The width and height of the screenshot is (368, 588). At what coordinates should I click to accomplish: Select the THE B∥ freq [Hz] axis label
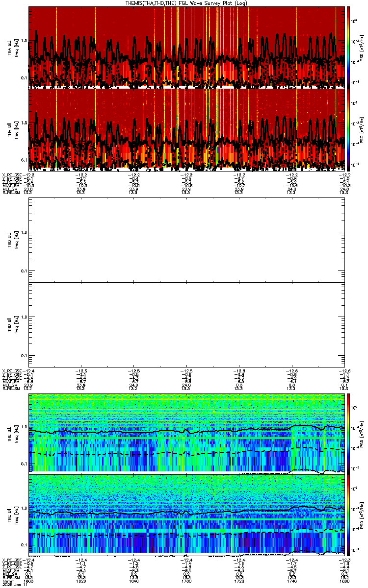tap(13, 514)
